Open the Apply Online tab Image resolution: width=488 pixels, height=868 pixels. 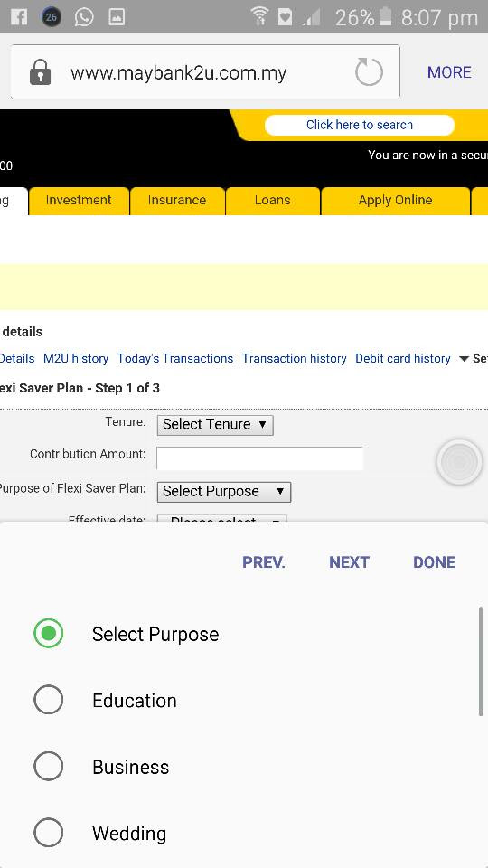pyautogui.click(x=395, y=201)
